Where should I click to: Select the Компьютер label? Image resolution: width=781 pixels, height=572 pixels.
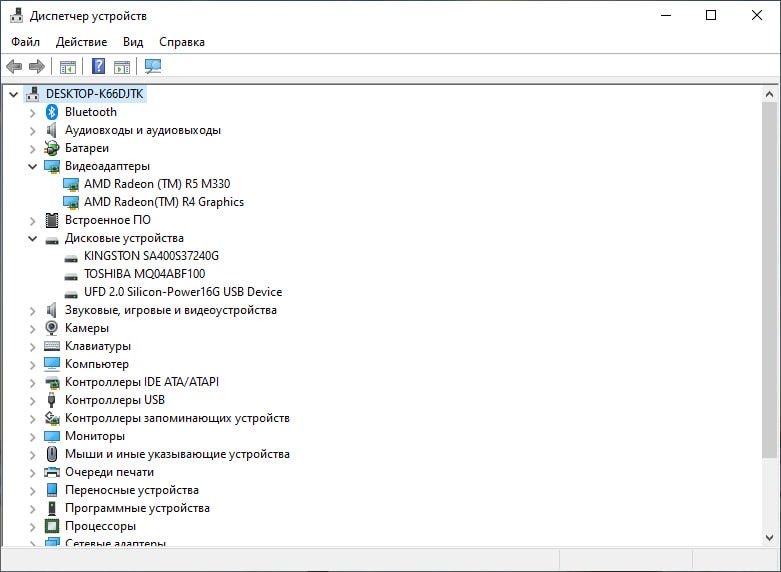97,364
